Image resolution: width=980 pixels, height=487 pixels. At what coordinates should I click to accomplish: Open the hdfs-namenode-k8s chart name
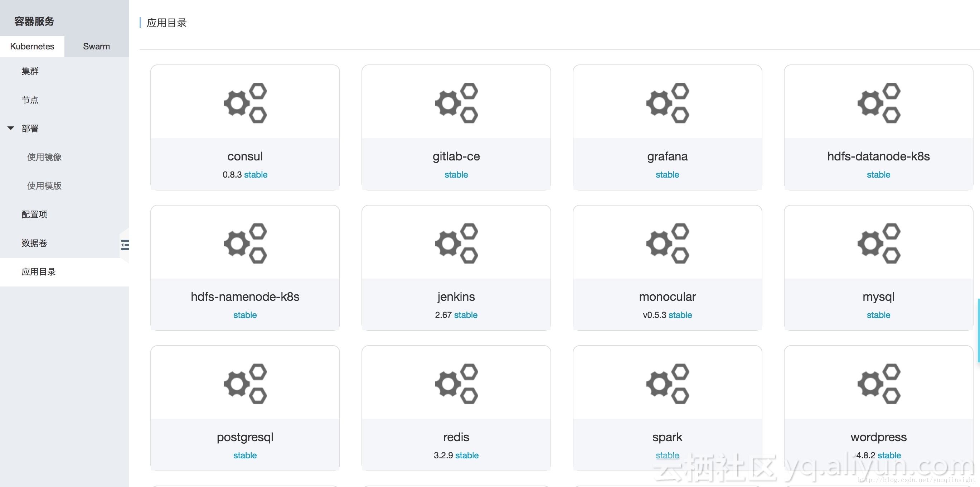click(x=245, y=297)
